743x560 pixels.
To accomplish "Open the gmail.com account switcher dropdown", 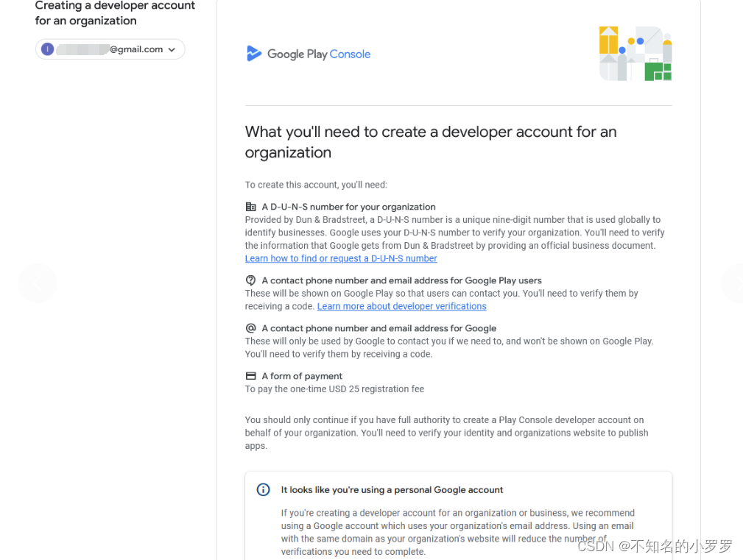I will (x=110, y=49).
